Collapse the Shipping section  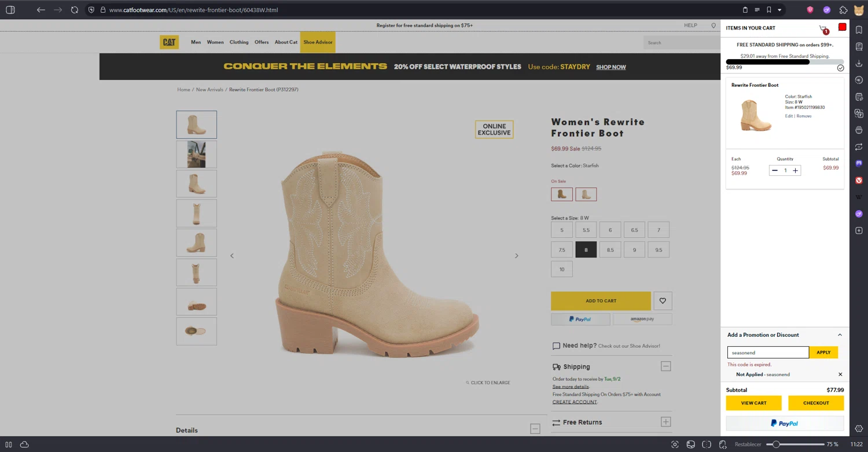pyautogui.click(x=666, y=366)
